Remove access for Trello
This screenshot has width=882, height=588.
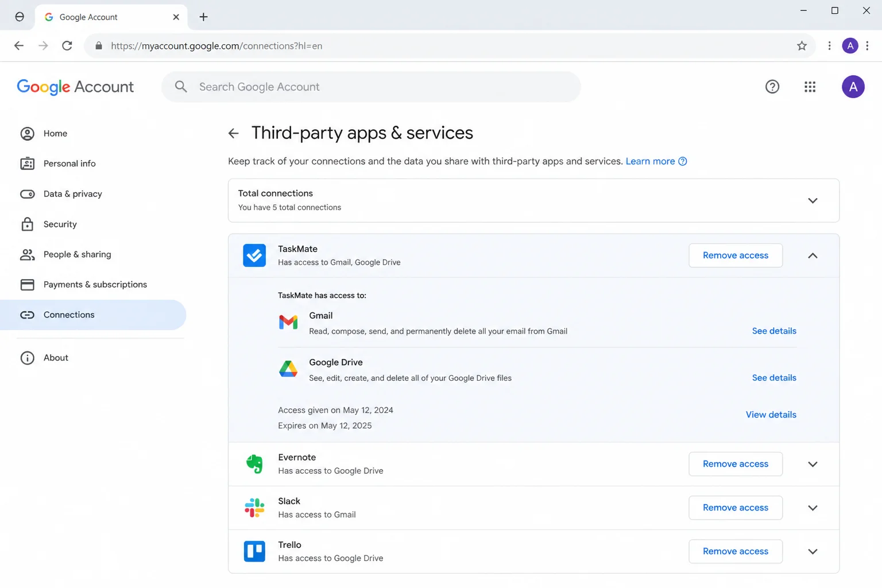pos(736,551)
